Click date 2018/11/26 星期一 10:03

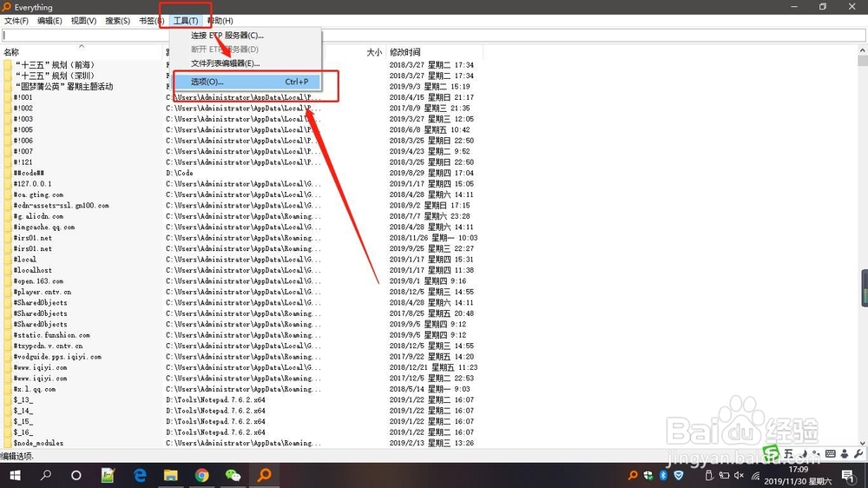(x=433, y=238)
